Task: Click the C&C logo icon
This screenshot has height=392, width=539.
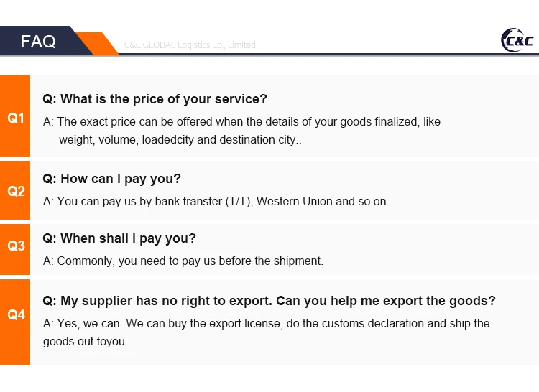Action: click(x=517, y=40)
